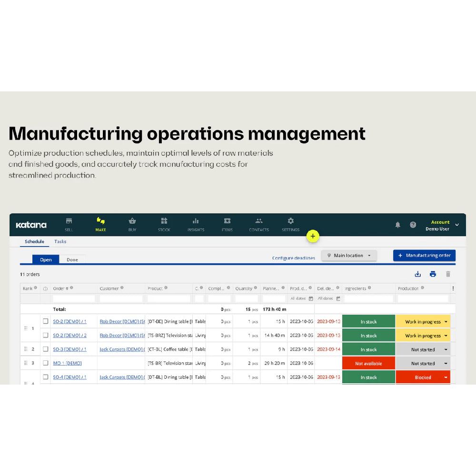
Task: Open the table column options kebab menu
Action: [x=453, y=288]
